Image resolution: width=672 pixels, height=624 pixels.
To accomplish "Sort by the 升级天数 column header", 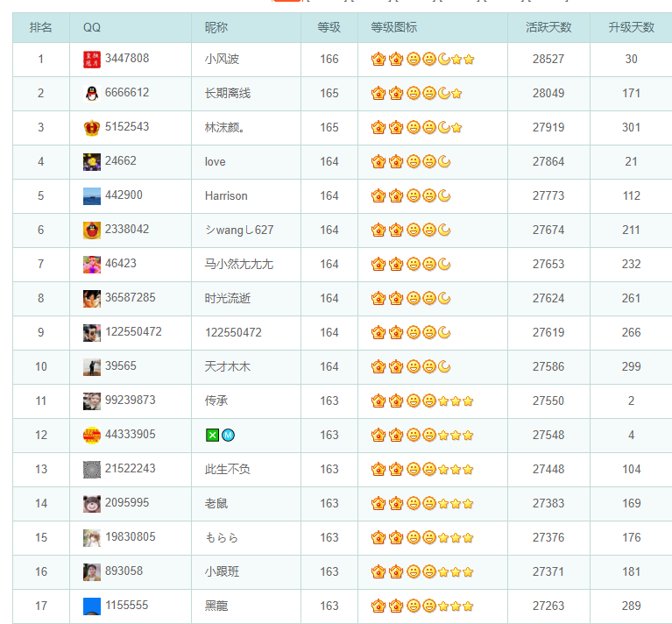I will [x=632, y=27].
